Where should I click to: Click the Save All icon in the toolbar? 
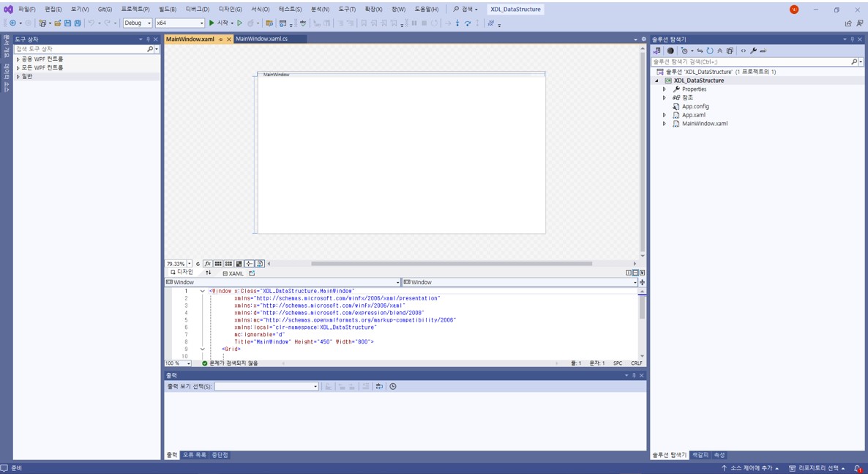click(x=78, y=23)
